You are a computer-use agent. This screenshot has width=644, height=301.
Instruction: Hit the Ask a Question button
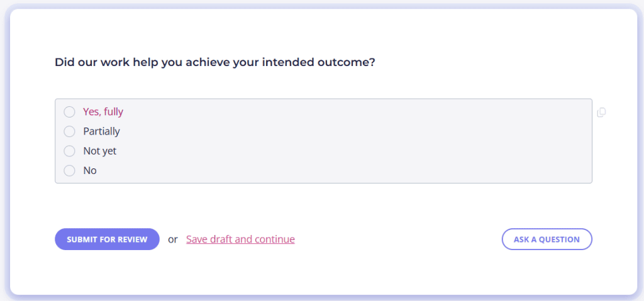(547, 239)
